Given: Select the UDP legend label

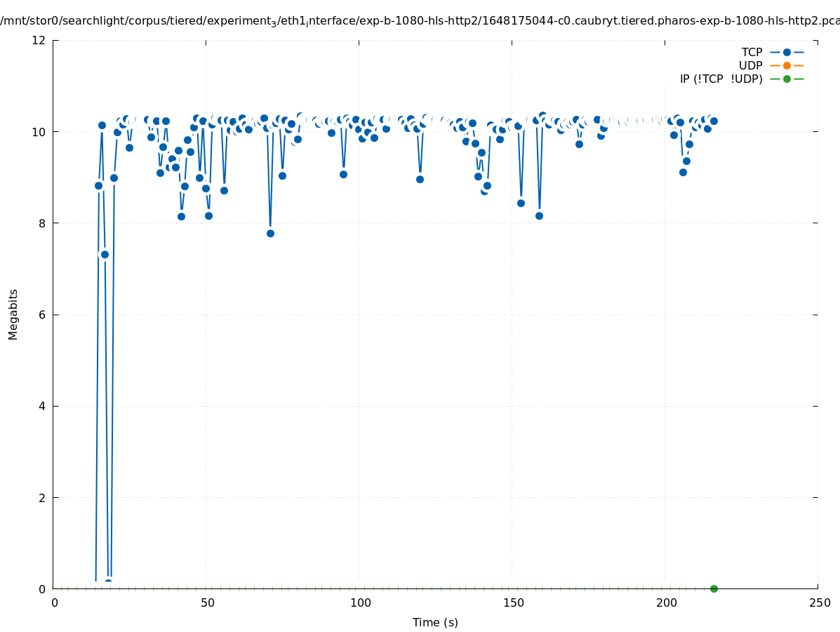Looking at the screenshot, I should (x=750, y=65).
